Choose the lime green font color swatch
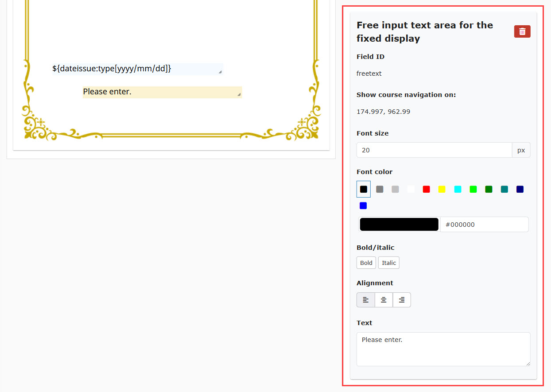The image size is (551, 392). [x=473, y=189]
